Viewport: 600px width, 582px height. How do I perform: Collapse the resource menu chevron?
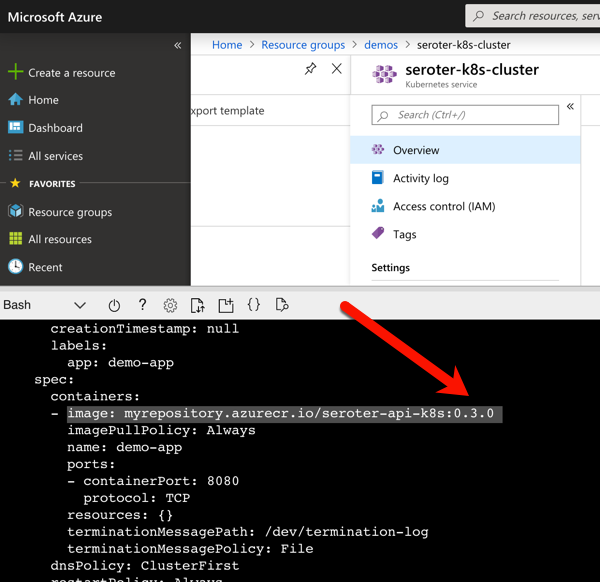click(570, 106)
